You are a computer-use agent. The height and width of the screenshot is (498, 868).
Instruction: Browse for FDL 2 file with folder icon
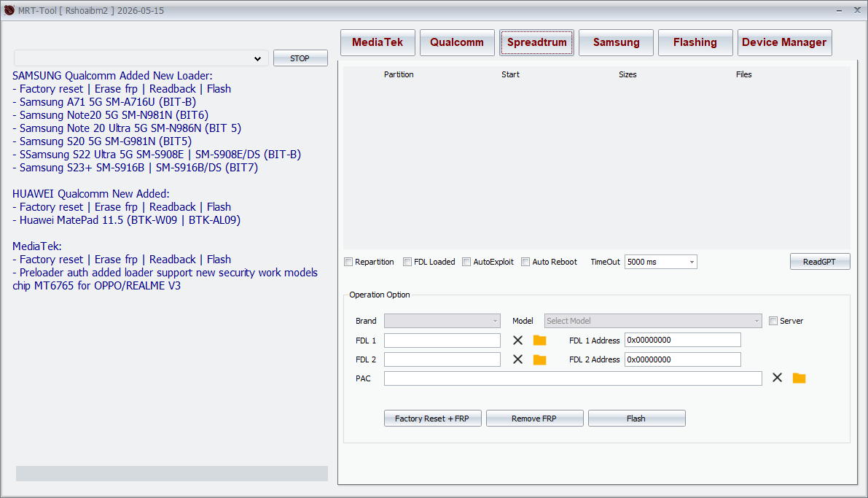pos(539,359)
